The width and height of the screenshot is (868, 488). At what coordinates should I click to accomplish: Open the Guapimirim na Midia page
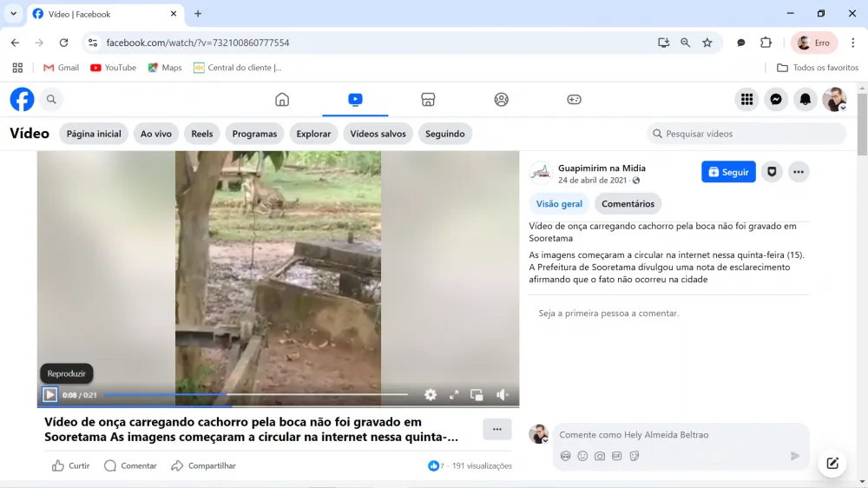point(602,168)
